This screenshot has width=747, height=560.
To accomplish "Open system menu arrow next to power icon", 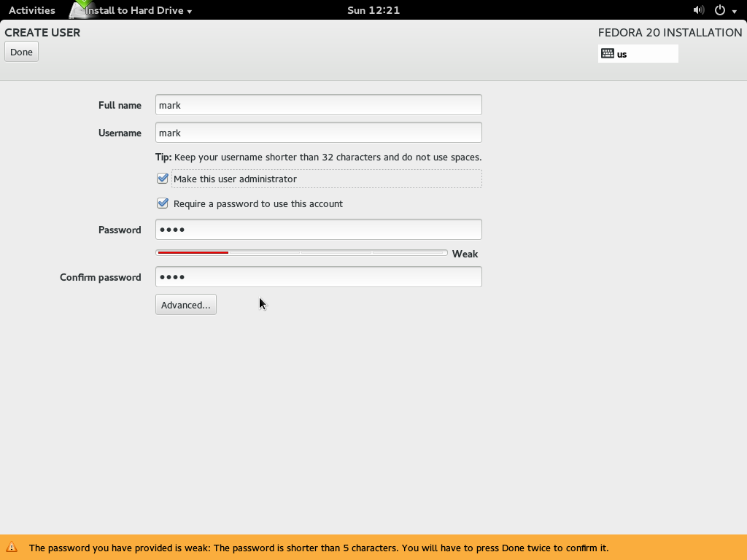I will click(x=735, y=12).
